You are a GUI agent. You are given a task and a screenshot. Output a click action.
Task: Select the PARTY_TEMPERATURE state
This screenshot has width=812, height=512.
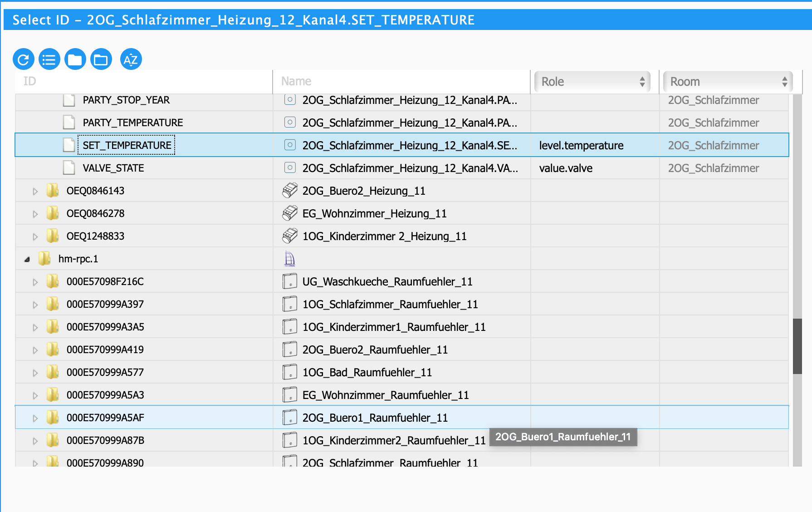(133, 123)
